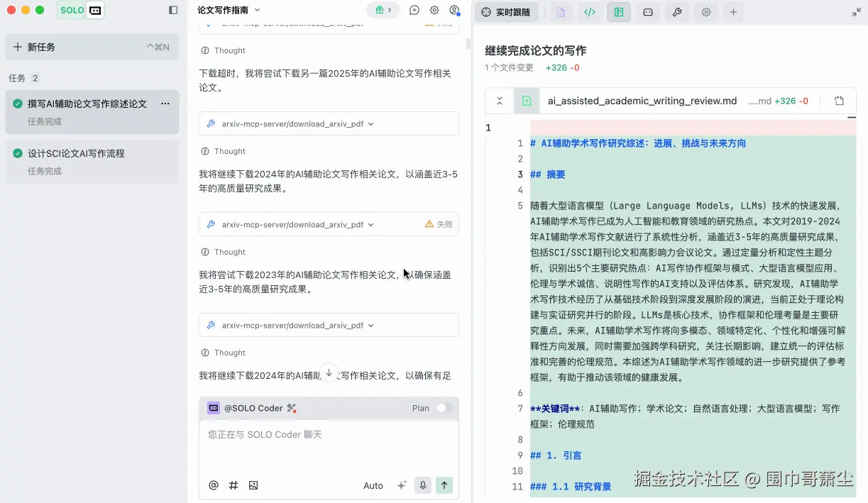
Task: Open chat settings gear icon
Action: (434, 10)
